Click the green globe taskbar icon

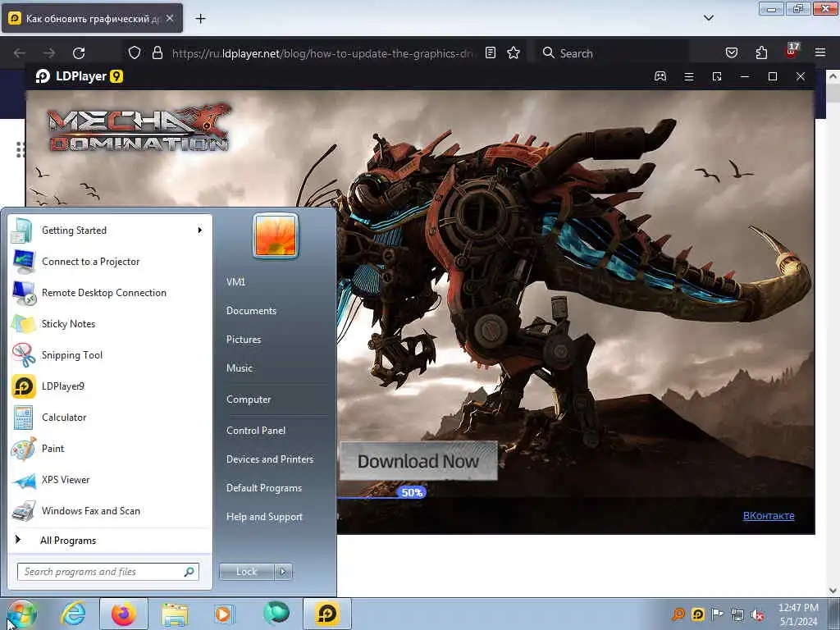(276, 613)
